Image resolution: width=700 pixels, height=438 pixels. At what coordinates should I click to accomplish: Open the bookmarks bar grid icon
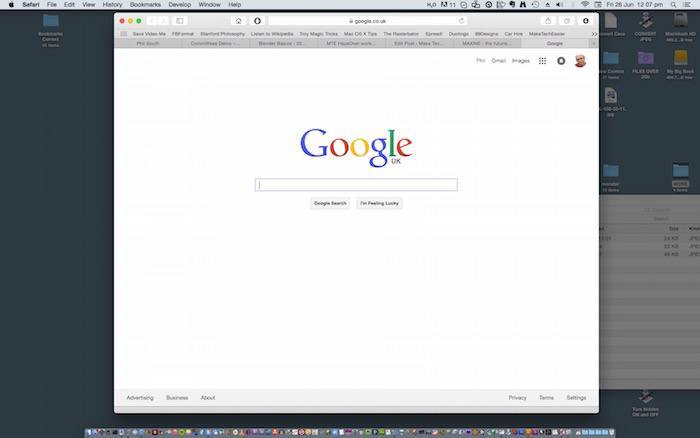click(x=124, y=34)
